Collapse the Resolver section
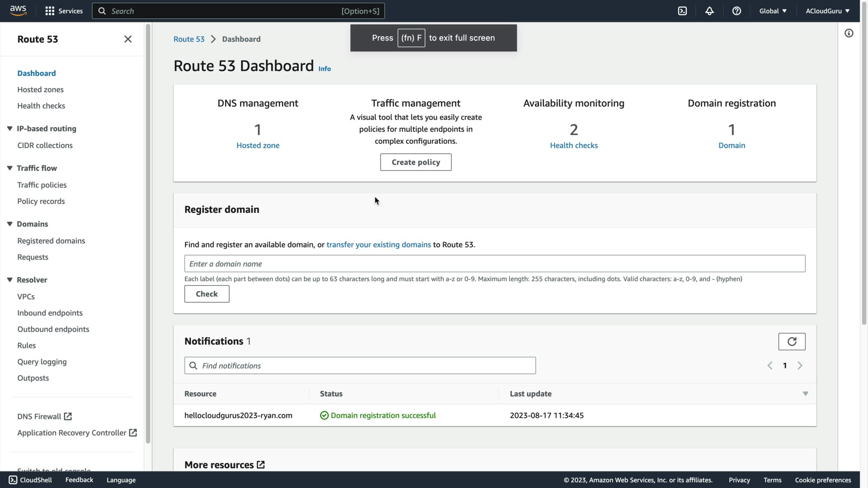 (9, 280)
